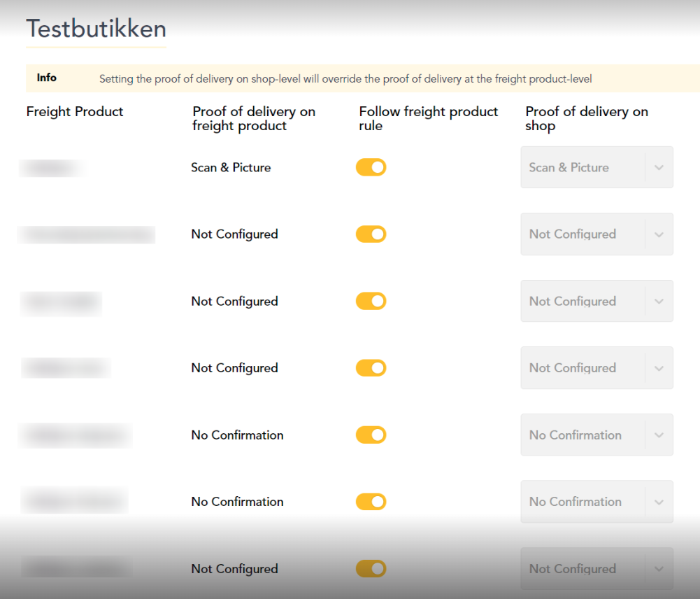Click the Follow freight product rule header
Viewport: 700px width, 599px height.
[428, 118]
